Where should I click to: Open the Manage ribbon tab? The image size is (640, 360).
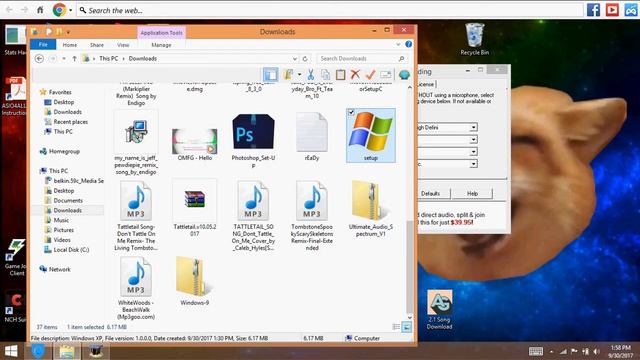pyautogui.click(x=161, y=45)
